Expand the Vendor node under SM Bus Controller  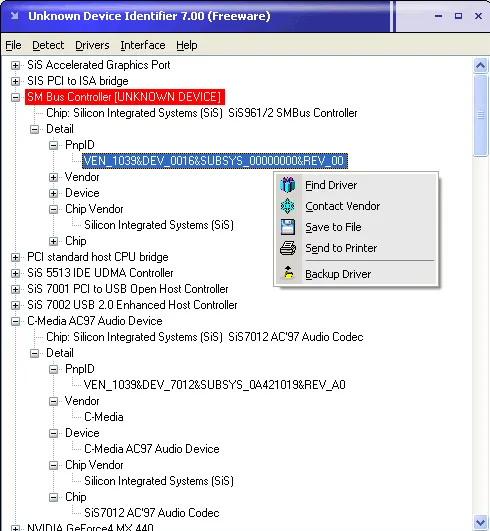pos(53,177)
